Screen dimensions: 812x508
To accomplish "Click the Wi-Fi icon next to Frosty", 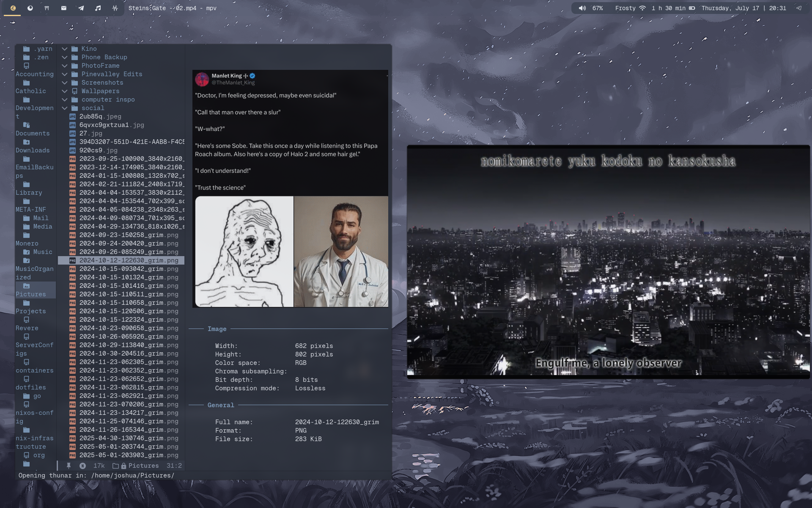I will (x=642, y=8).
